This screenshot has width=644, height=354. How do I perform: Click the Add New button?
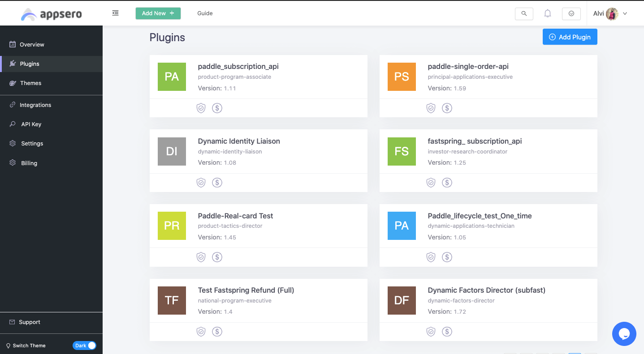point(158,13)
